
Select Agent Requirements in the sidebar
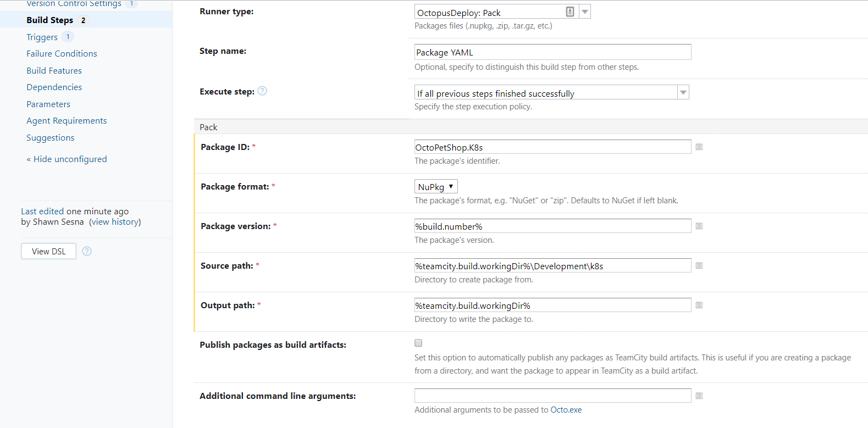point(67,121)
